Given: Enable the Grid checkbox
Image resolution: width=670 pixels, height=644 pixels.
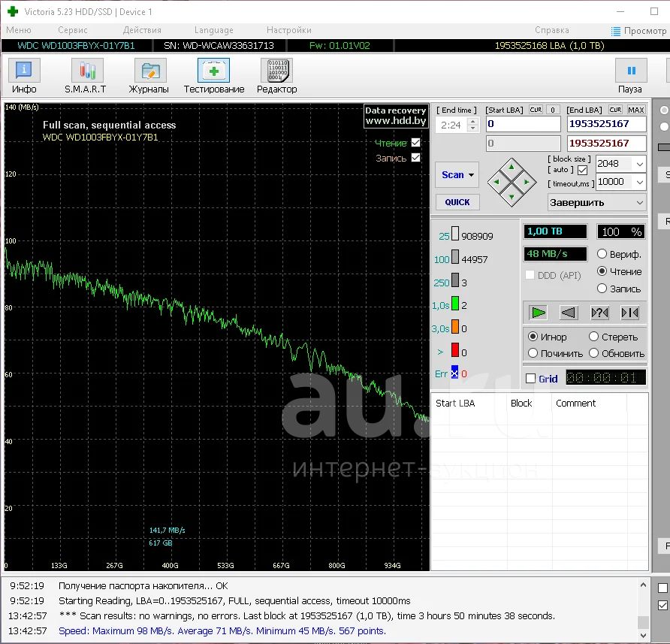Looking at the screenshot, I should tap(531, 379).
